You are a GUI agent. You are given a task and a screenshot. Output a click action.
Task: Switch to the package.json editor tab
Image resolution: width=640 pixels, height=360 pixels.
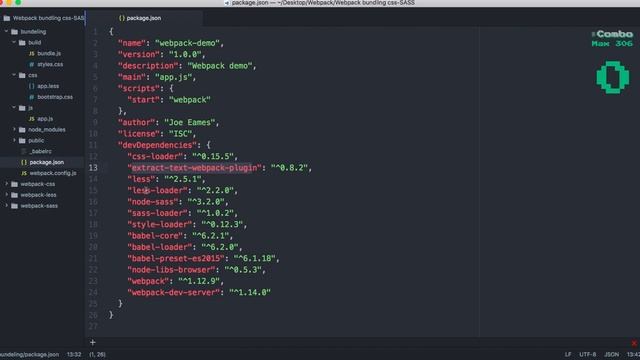click(144, 18)
